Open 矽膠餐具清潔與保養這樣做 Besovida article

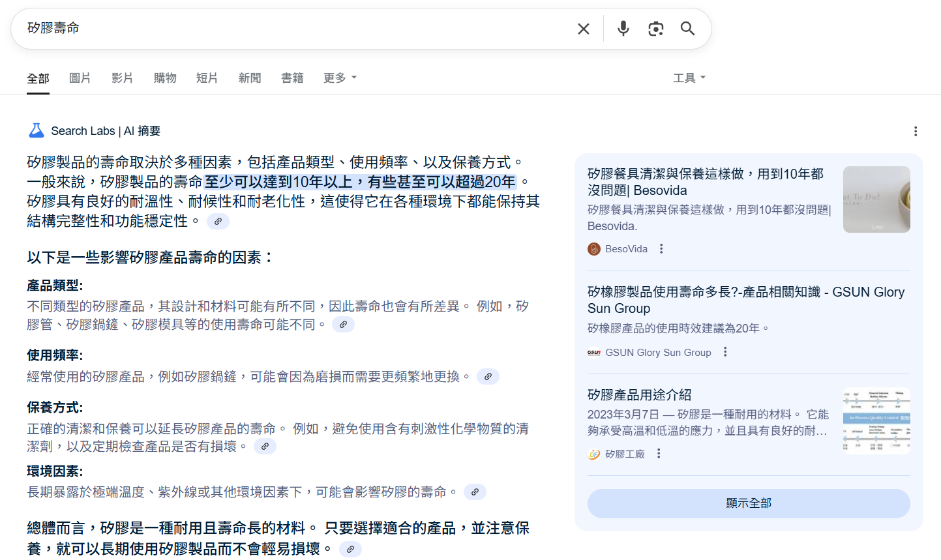point(706,182)
